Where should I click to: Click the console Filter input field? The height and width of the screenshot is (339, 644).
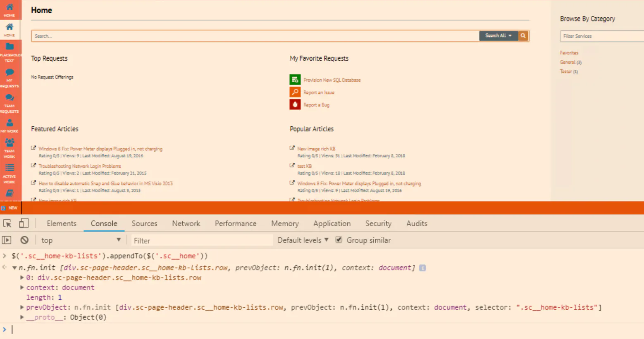(201, 240)
